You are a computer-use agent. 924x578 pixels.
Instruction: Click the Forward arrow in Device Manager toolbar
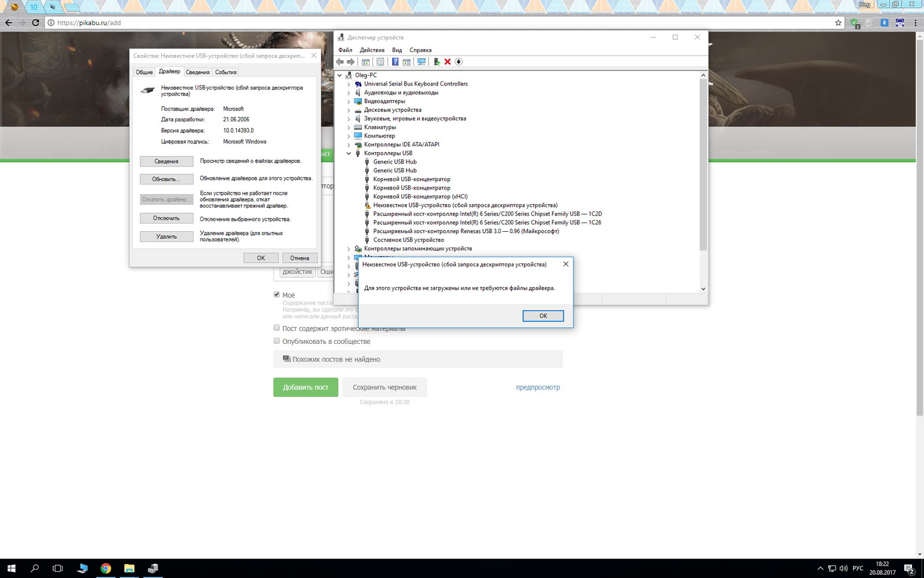click(x=351, y=62)
